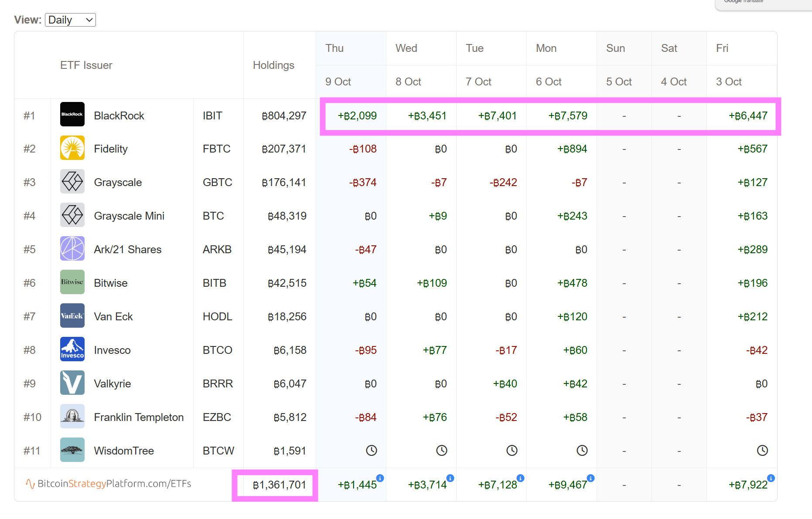This screenshot has width=812, height=519.
Task: Click the info icon beside Thursday total +₿1,445
Action: pos(380,478)
